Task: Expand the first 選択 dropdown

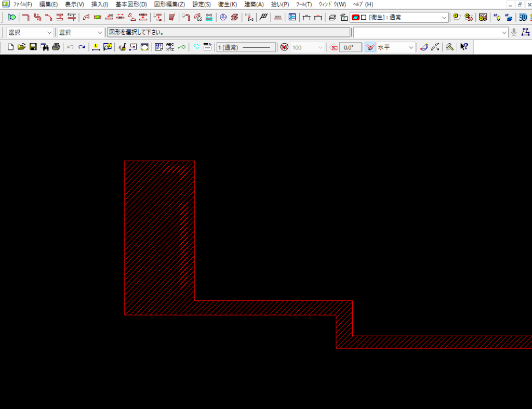Action: [x=49, y=32]
